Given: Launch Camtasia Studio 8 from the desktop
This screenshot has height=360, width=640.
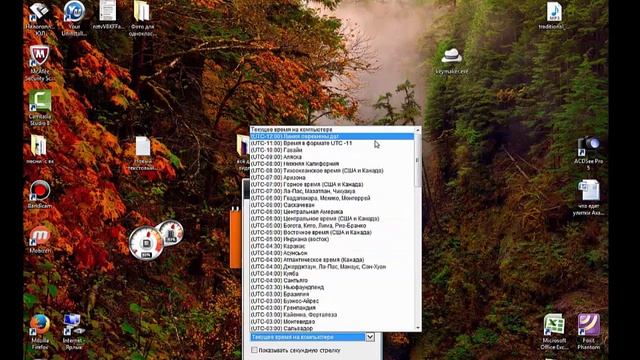Looking at the screenshot, I should point(40,100).
